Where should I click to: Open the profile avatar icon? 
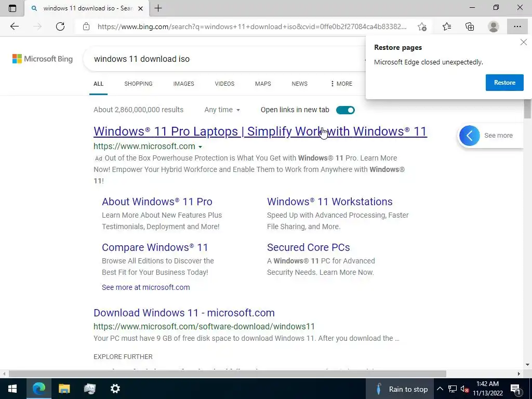[x=494, y=26]
